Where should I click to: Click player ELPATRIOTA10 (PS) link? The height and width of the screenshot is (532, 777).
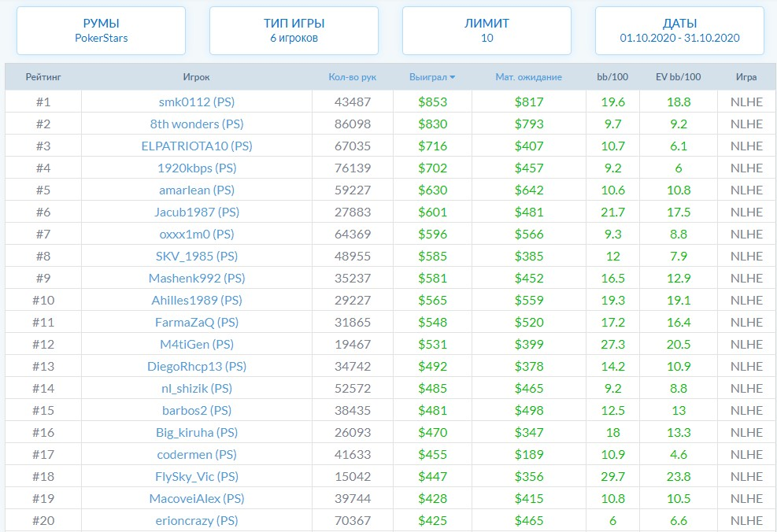pyautogui.click(x=196, y=146)
